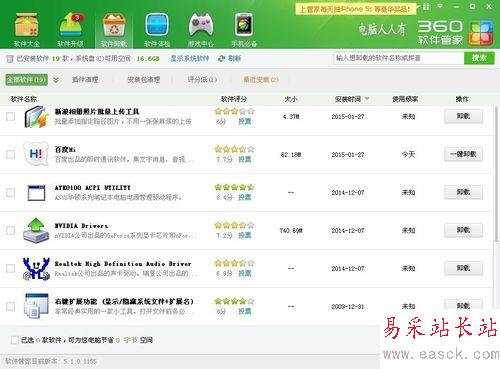The height and width of the screenshot is (369, 500).
Task: Open the main menu dropdown in title bar
Action: 440,6
